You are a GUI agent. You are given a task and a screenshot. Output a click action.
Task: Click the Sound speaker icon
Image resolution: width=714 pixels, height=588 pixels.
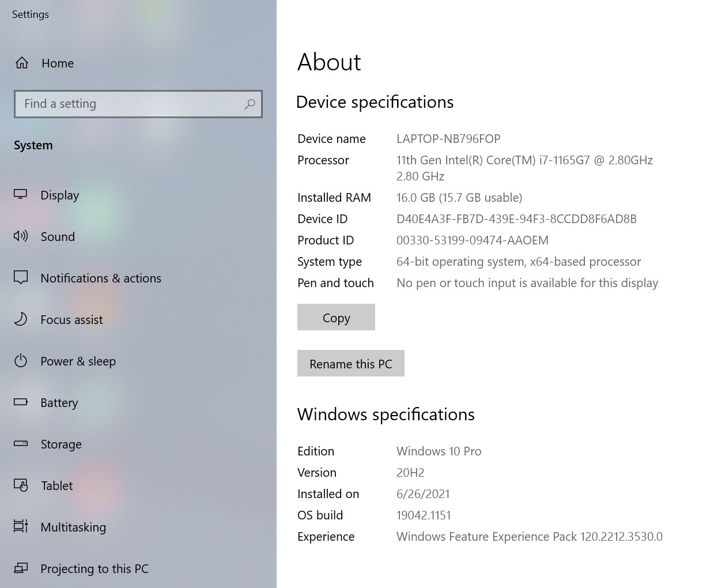21,236
